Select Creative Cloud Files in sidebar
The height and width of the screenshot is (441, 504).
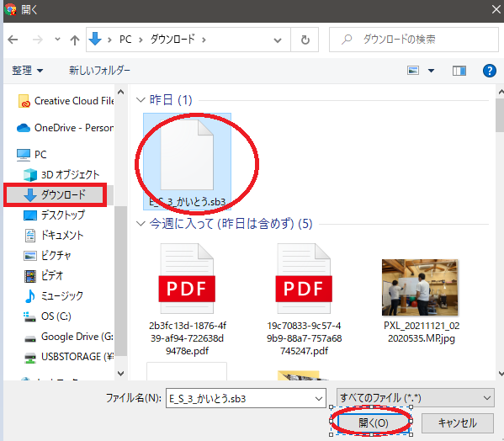pos(66,101)
